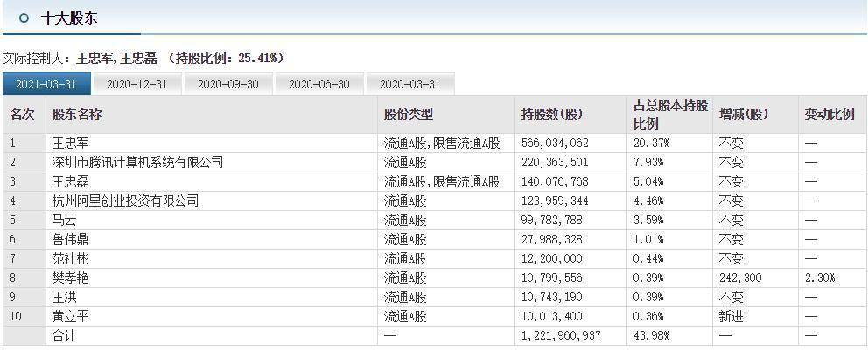
Task: Click the 4.46% ownership cell
Action: tap(648, 201)
